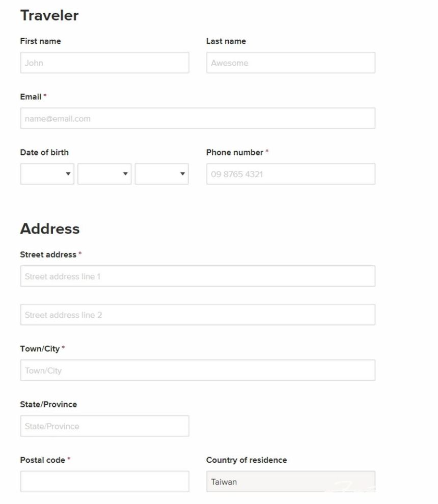438x504 pixels.
Task: Select the Email input with name@email.com placeholder
Action: (x=198, y=118)
